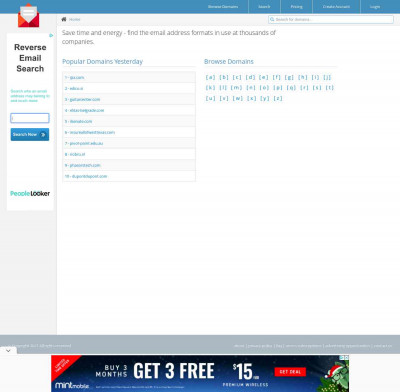Open popular domain number 7 (edu.au)
400x392 pixels.
84,143
